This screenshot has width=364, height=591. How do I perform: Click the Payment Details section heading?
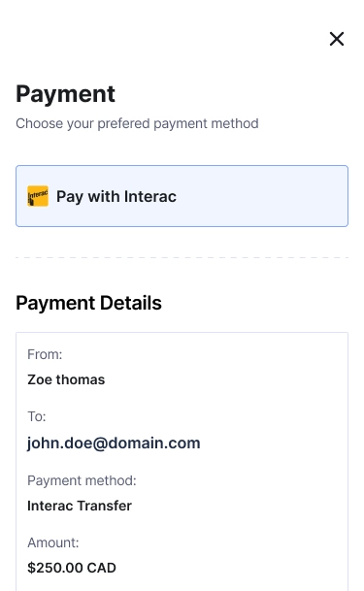[88, 303]
